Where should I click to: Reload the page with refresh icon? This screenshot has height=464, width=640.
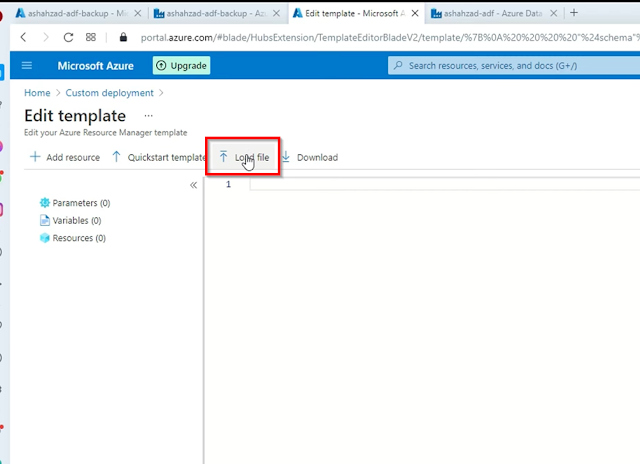click(68, 37)
